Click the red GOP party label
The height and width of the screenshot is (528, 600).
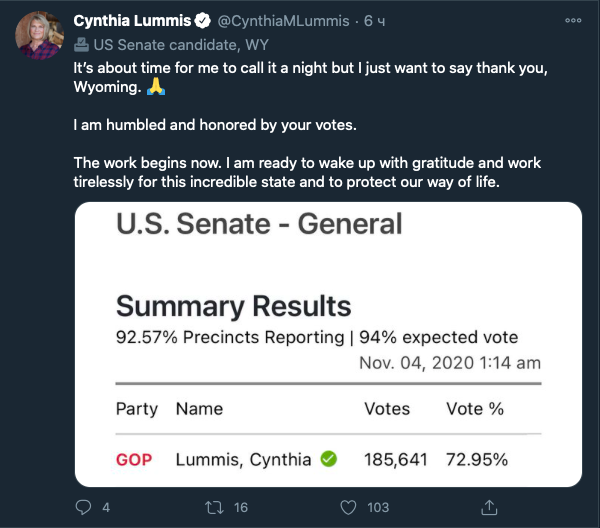[134, 460]
